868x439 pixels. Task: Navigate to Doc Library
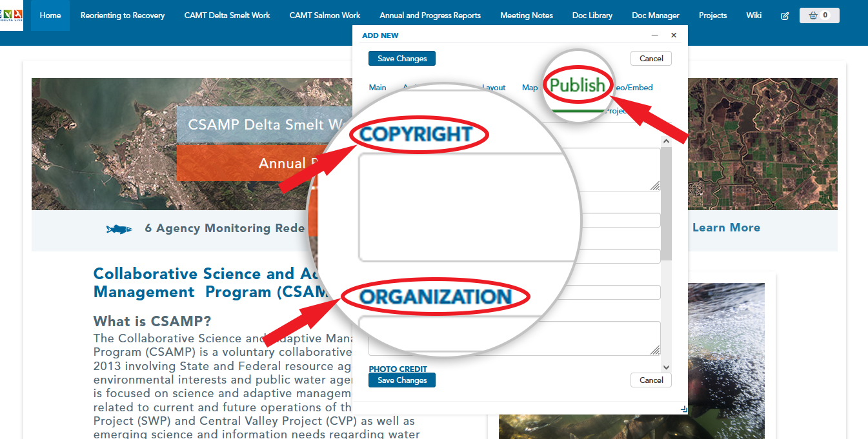[x=592, y=15]
